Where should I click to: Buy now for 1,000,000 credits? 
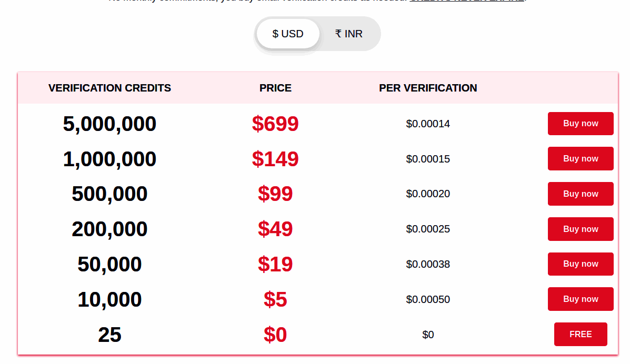[581, 159]
